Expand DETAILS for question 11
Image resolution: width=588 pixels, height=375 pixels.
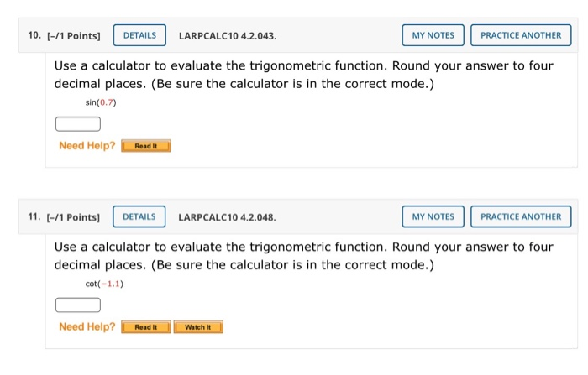(x=139, y=216)
